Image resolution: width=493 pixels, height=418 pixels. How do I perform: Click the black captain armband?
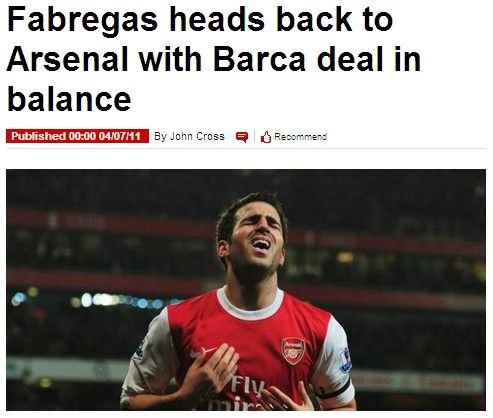click(x=333, y=391)
